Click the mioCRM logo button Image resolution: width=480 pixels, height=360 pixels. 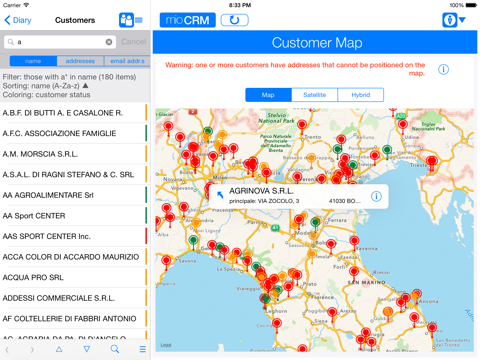pyautogui.click(x=188, y=20)
